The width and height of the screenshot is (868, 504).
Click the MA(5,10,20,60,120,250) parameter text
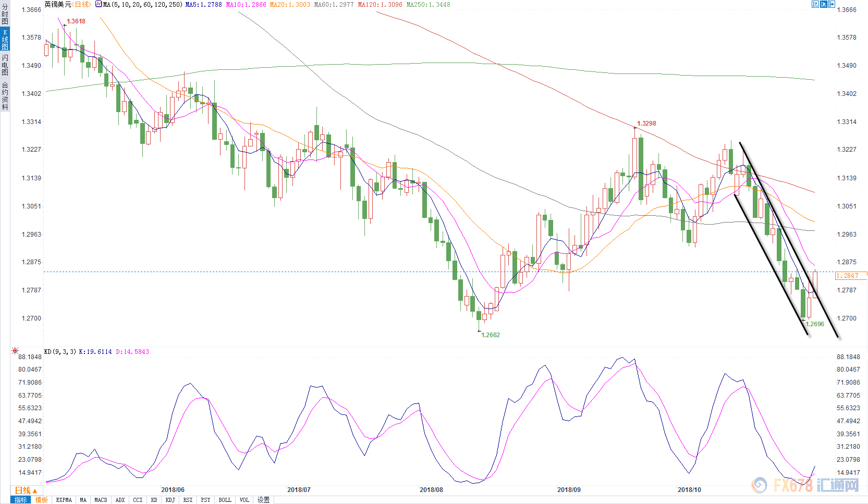pos(143,4)
